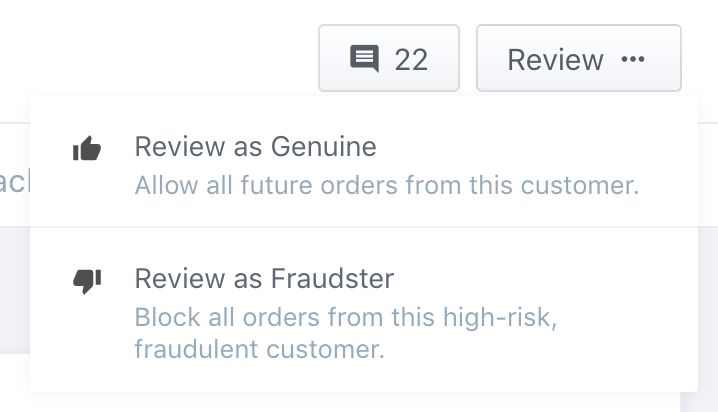Click the "Review as Genuine" title text
The width and height of the screenshot is (718, 412).
click(255, 148)
